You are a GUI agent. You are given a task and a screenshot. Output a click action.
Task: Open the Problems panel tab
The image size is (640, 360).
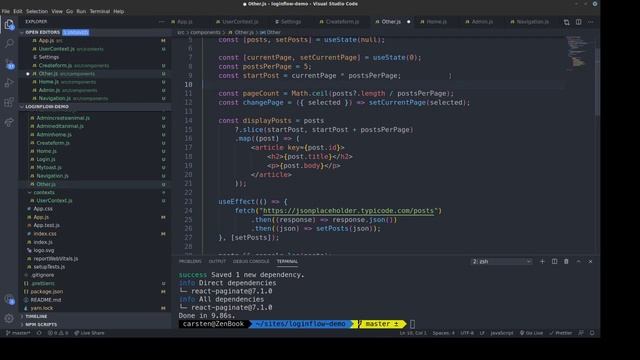point(190,261)
